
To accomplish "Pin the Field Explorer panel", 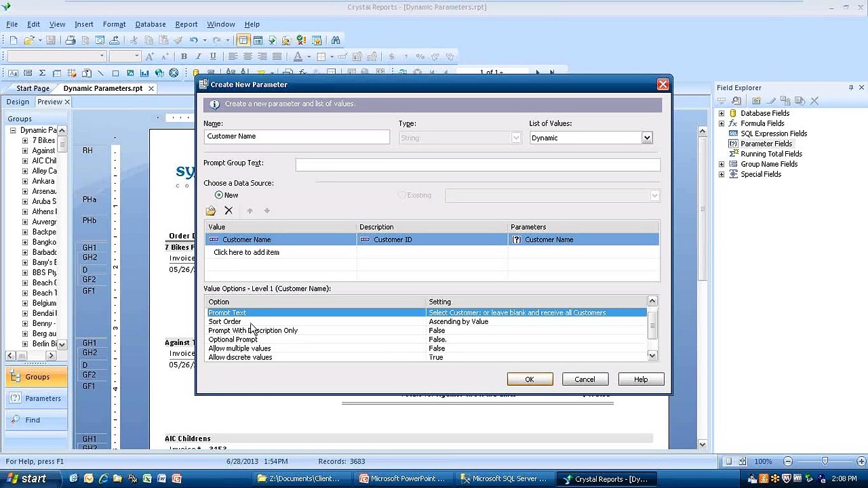I will pos(851,87).
